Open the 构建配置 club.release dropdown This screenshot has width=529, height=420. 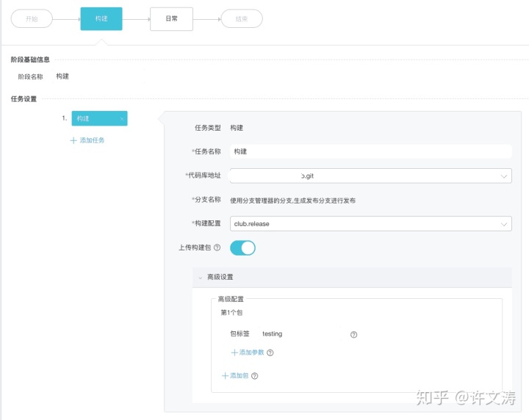tap(371, 223)
